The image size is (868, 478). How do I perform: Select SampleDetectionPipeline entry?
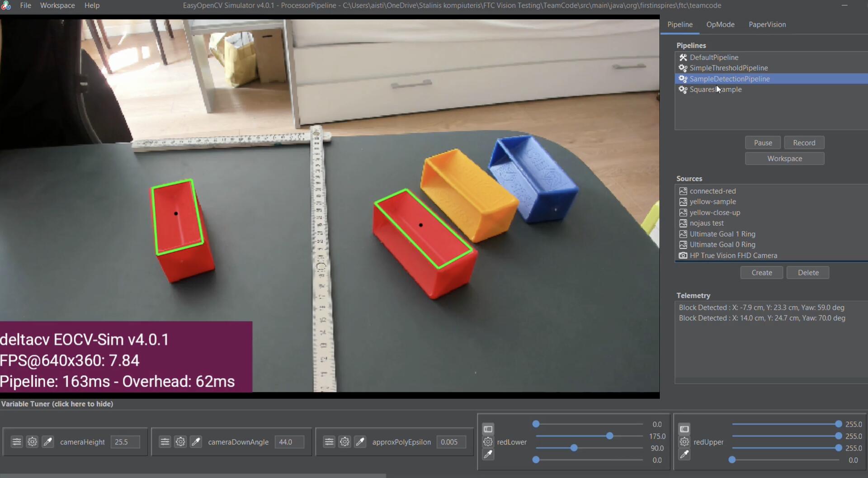click(771, 79)
